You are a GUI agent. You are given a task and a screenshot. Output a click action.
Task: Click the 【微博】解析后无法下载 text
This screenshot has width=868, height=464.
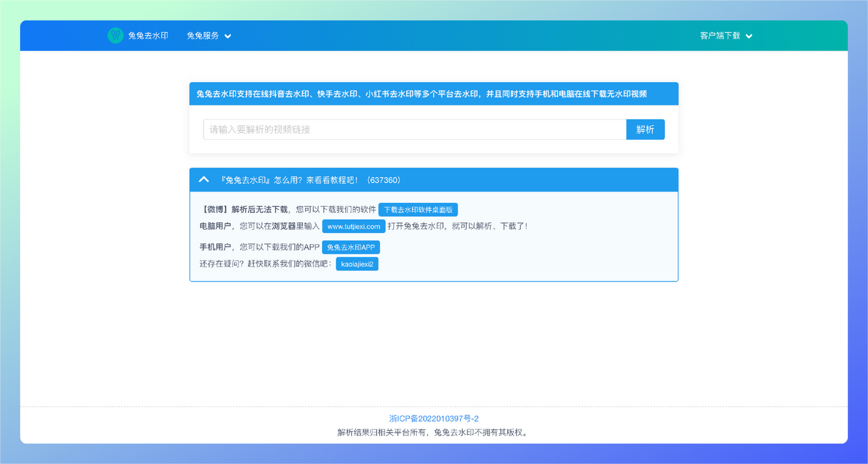tap(244, 210)
